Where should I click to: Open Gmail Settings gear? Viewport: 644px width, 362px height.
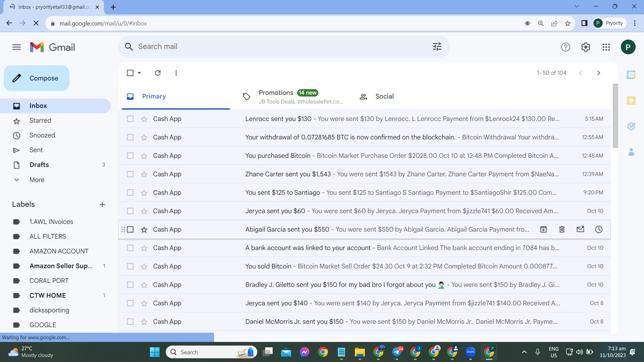[586, 47]
